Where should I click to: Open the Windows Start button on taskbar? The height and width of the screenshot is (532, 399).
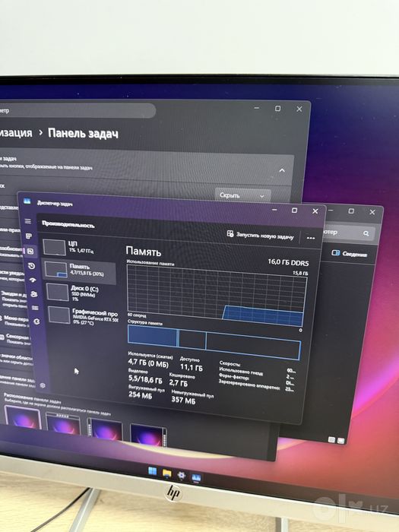pyautogui.click(x=153, y=471)
